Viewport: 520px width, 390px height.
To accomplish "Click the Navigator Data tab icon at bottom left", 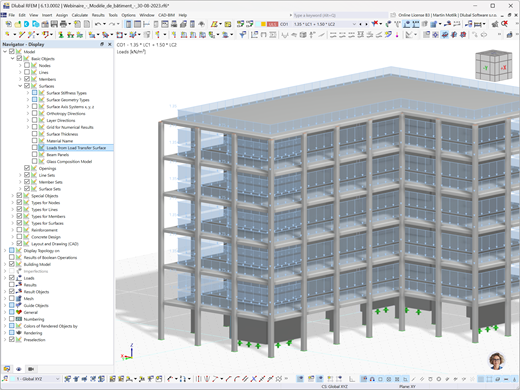I will [x=7, y=369].
